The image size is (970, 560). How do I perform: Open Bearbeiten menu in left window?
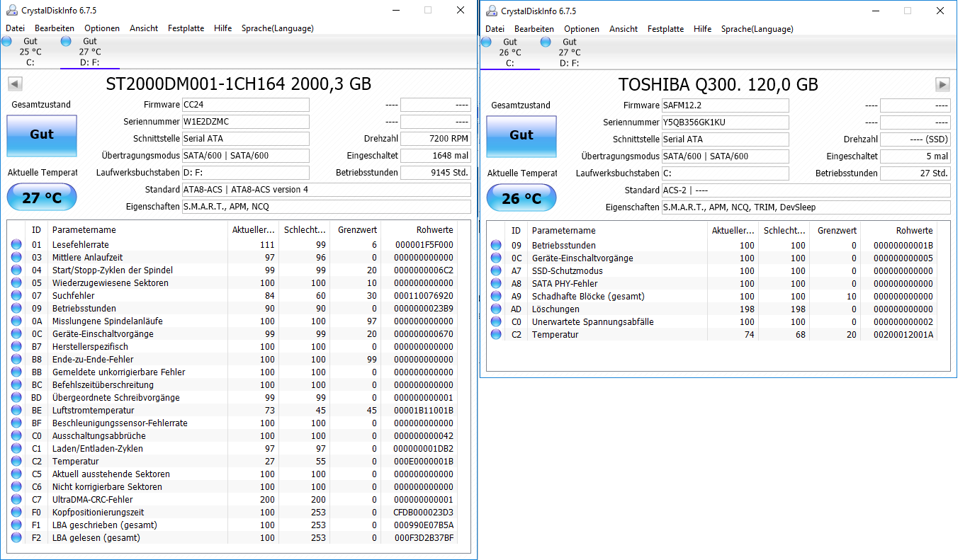pyautogui.click(x=55, y=28)
